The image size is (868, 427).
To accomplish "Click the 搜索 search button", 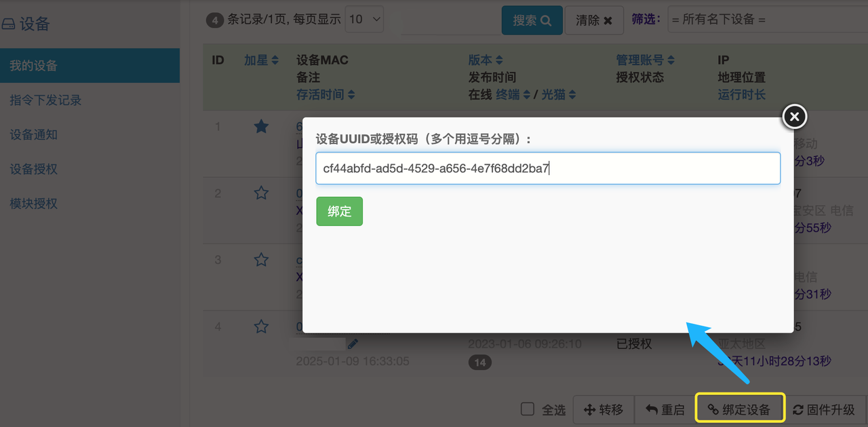I will (532, 20).
